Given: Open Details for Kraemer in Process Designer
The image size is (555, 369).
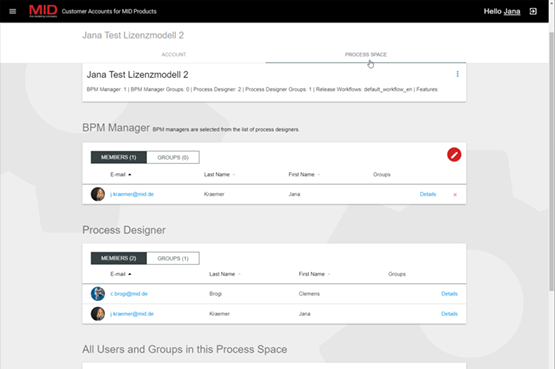Looking at the screenshot, I should [x=449, y=314].
